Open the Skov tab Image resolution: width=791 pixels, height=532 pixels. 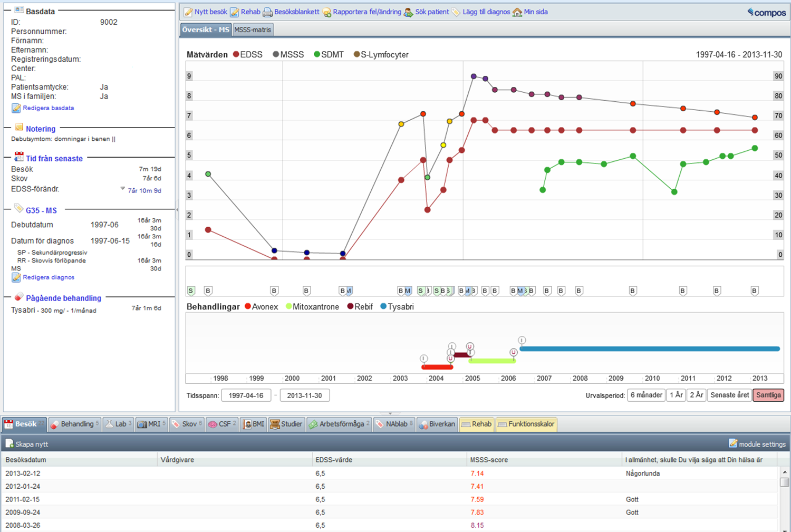point(187,424)
